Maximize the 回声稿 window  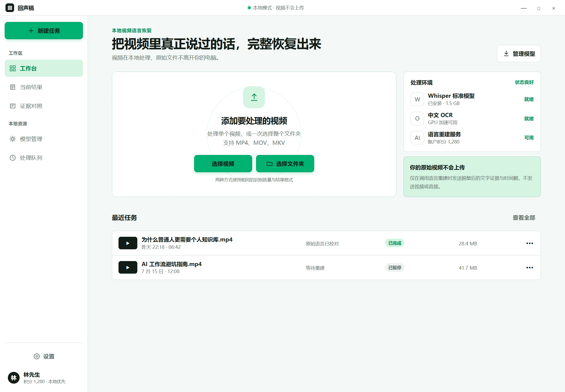click(x=539, y=8)
